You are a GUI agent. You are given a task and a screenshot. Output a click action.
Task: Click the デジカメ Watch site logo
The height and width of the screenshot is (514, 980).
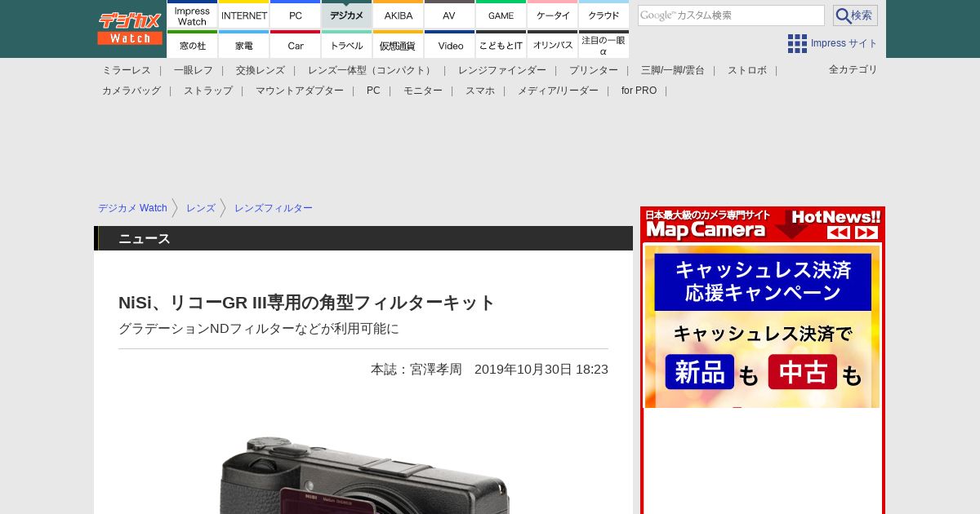(x=130, y=29)
